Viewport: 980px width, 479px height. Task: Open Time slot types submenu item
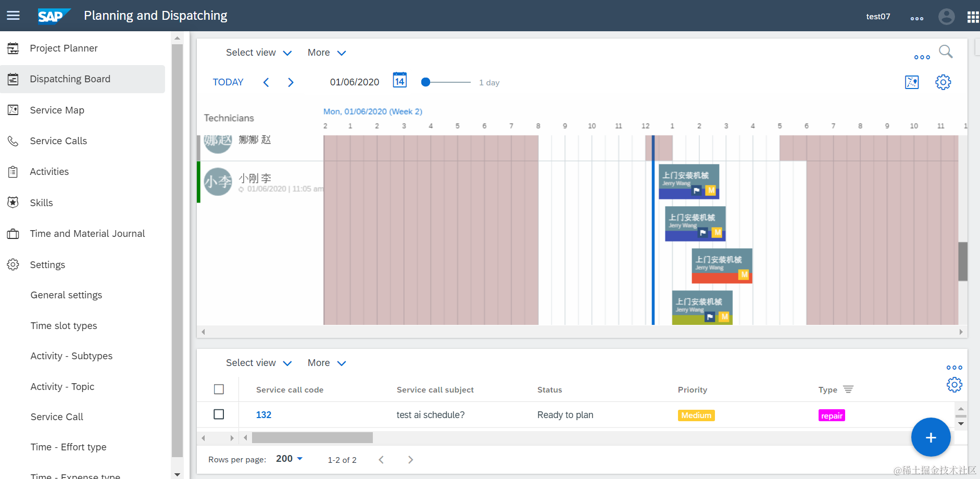64,326
